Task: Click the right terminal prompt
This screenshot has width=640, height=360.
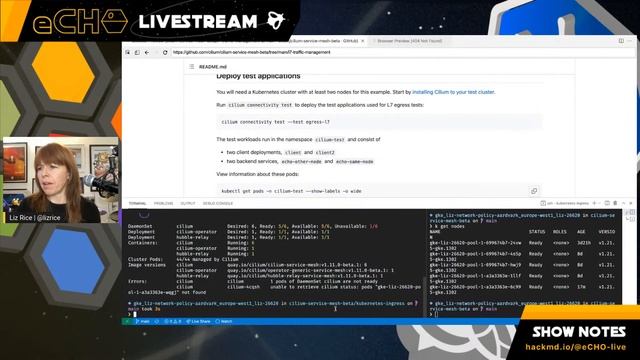Action: [436, 314]
